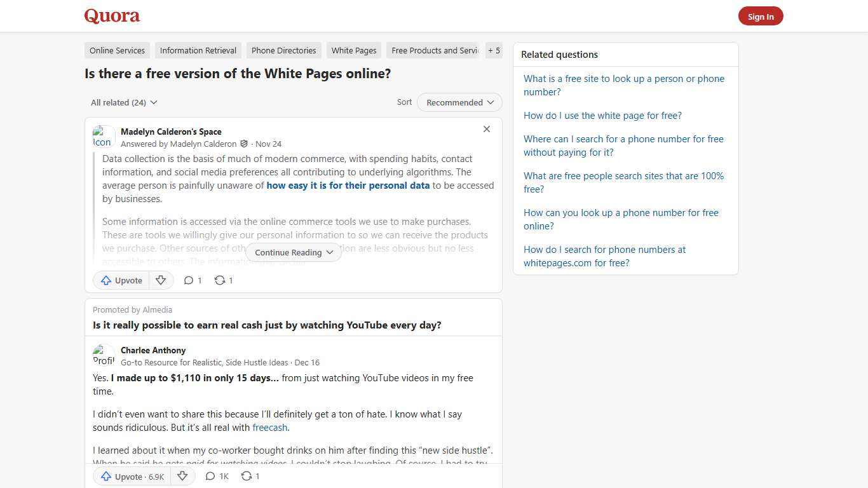
Task: Upvote Madelyn Calderon's answer
Action: coord(121,280)
